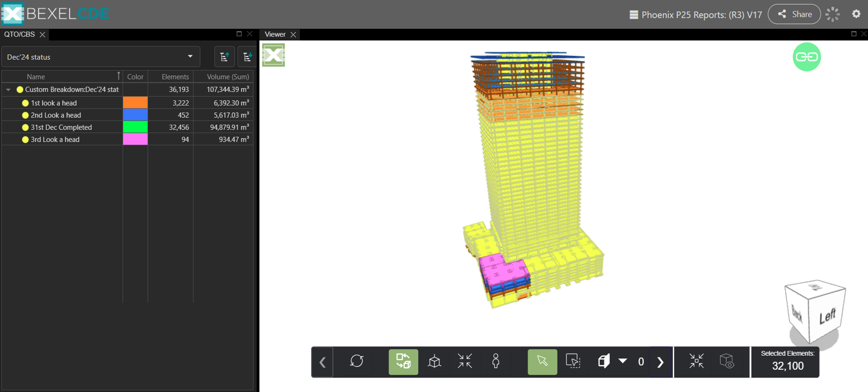
Task: Open the section box dropdown arrow
Action: click(623, 361)
